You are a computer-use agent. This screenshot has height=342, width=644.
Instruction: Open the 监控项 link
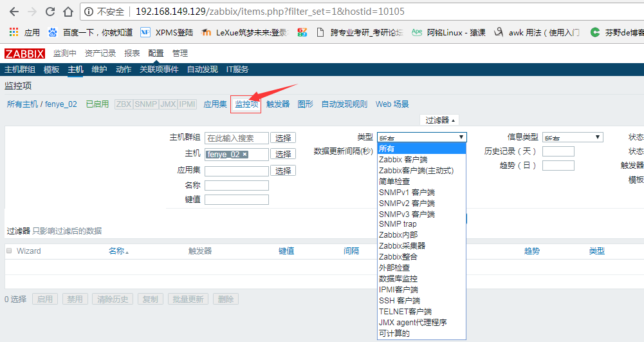pyautogui.click(x=246, y=104)
